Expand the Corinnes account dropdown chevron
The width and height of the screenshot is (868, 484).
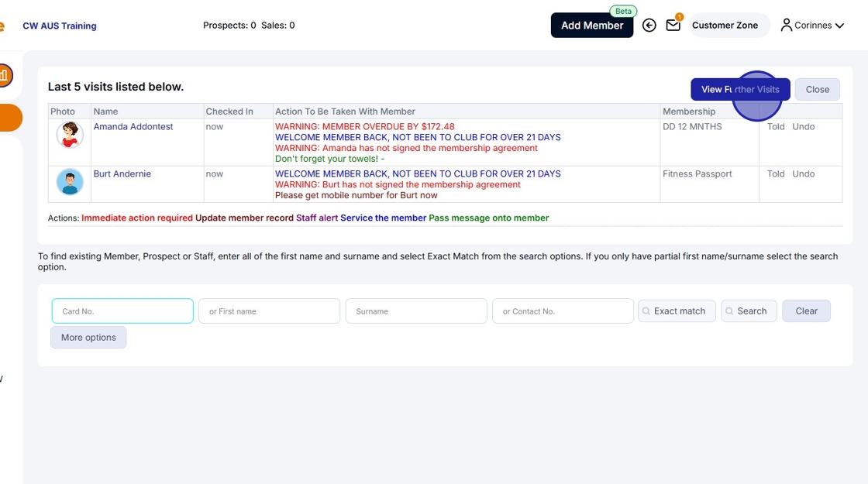click(x=839, y=26)
